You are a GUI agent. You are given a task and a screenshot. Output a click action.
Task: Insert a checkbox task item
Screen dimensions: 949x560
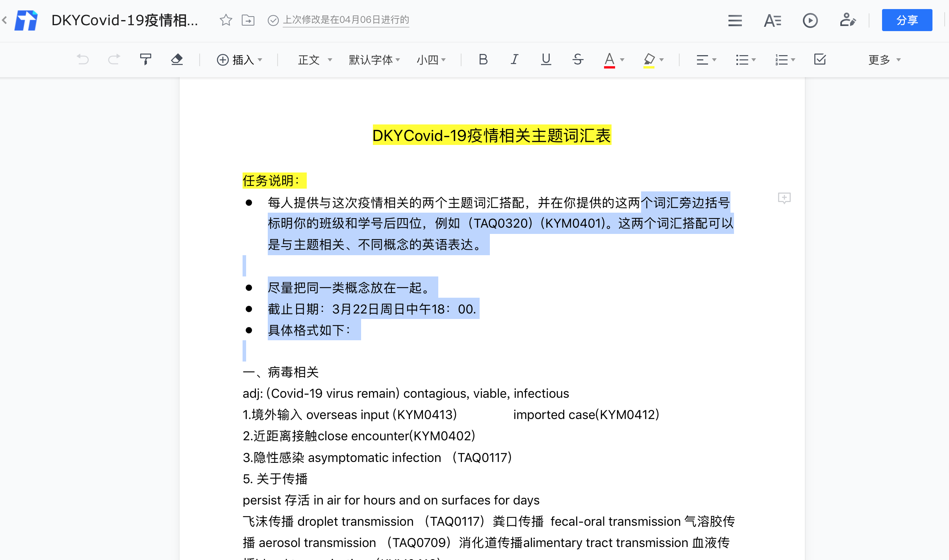coord(820,59)
